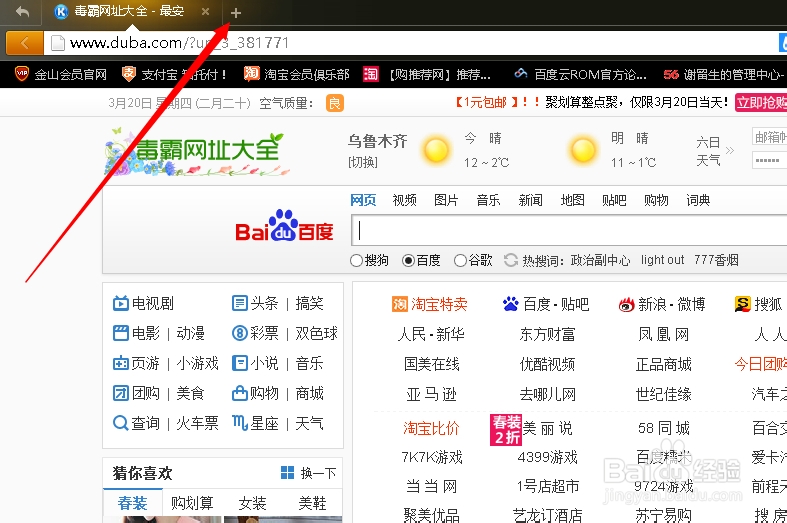The image size is (787, 523).
Task: Click today's sunny weather icon
Action: pyautogui.click(x=436, y=150)
